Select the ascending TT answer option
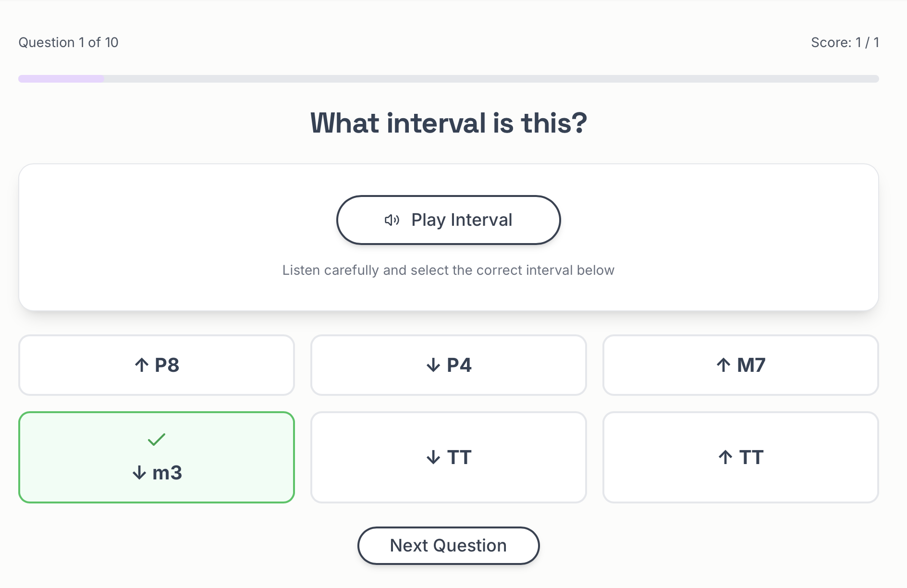 740,457
